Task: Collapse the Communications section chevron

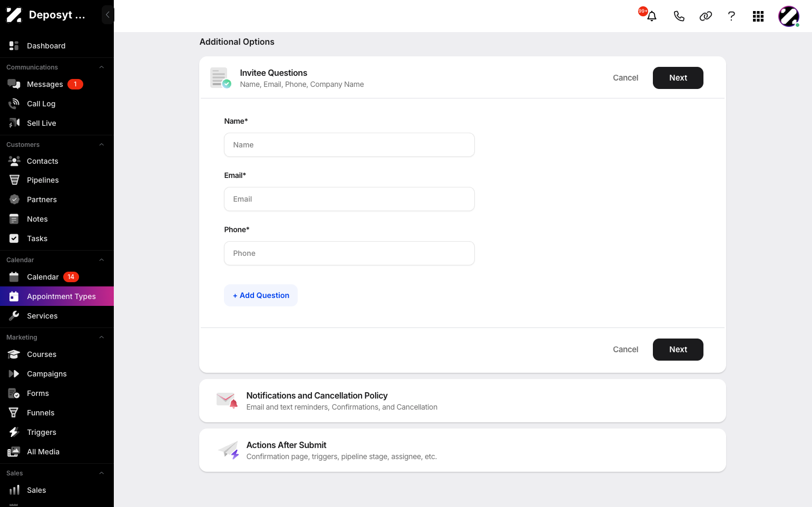Action: (102, 67)
